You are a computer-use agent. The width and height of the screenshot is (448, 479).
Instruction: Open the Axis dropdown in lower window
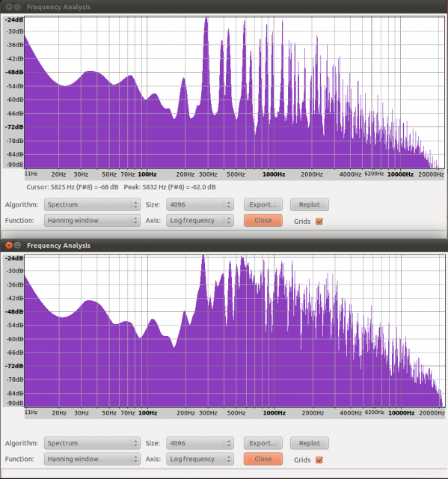[x=200, y=459]
